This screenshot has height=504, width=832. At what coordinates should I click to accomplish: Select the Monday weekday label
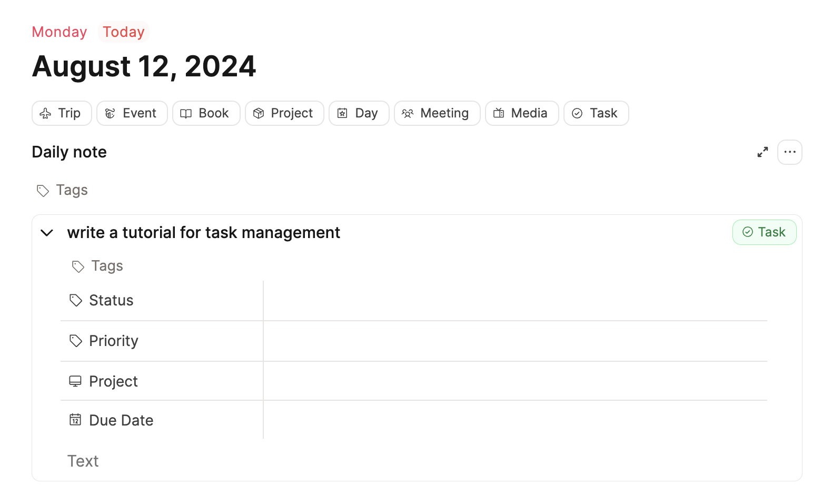(60, 32)
